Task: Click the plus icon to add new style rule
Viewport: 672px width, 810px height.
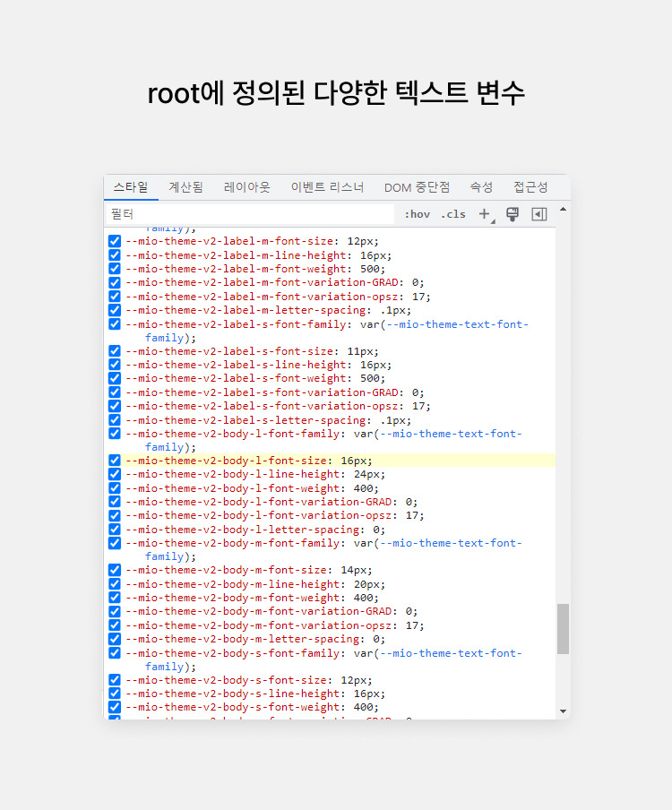Action: pos(485,214)
